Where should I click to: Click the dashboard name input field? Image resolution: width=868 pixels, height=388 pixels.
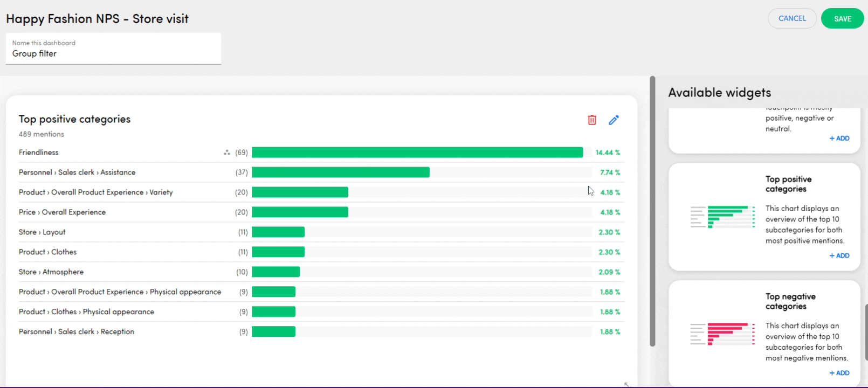pyautogui.click(x=113, y=53)
